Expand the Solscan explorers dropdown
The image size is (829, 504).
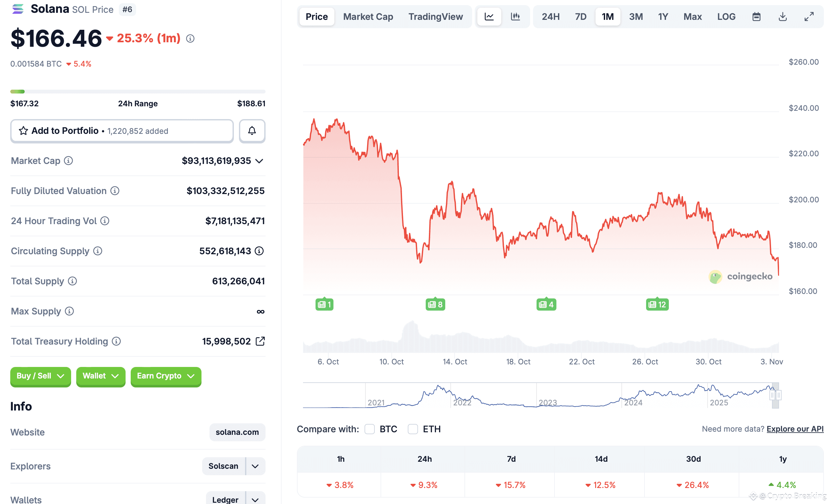[255, 466]
